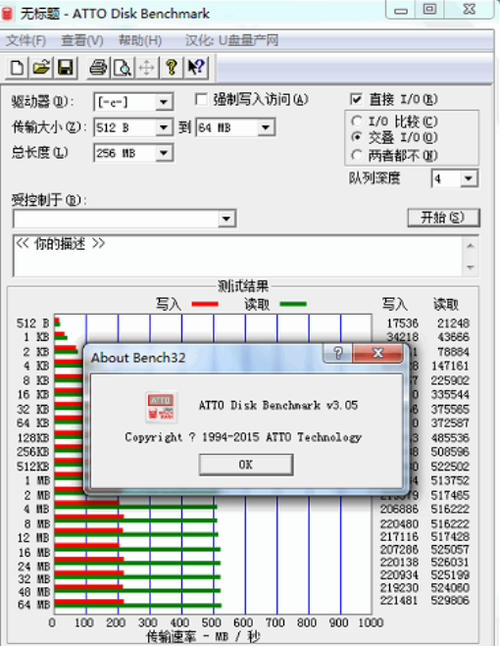Expand the 队列深度 queue depth dropdown
The width and height of the screenshot is (500, 646).
(x=468, y=179)
